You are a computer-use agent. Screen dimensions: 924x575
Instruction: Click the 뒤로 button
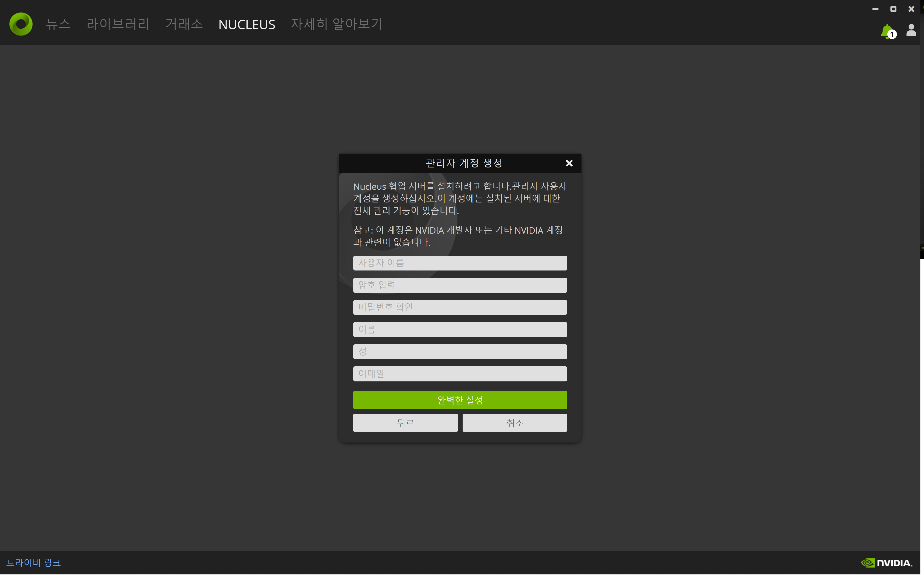point(405,422)
